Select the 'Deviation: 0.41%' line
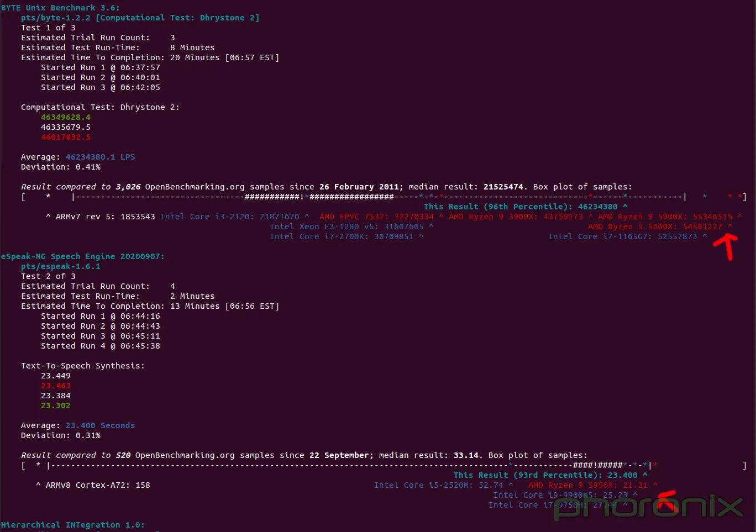756x532 pixels. coord(61,167)
